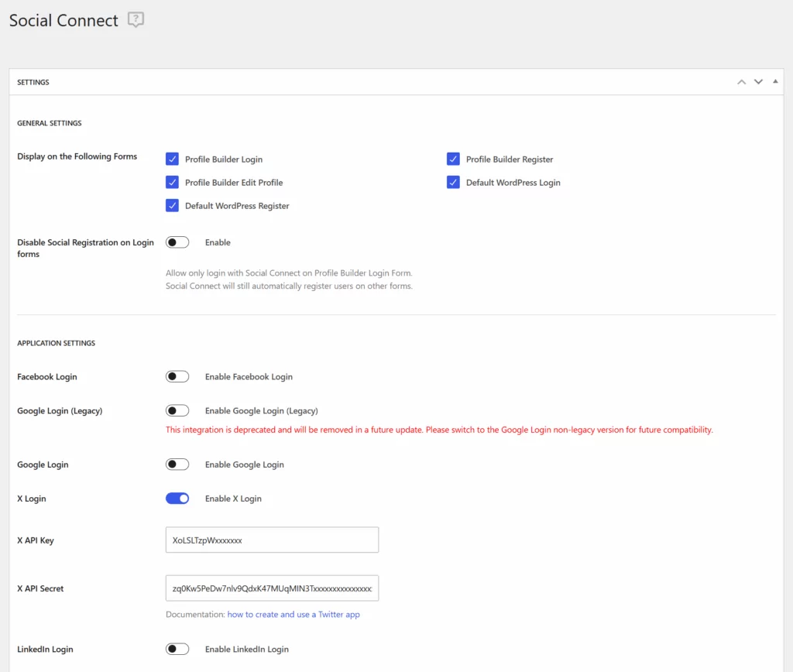Move Settings panel up with arrow

741,82
